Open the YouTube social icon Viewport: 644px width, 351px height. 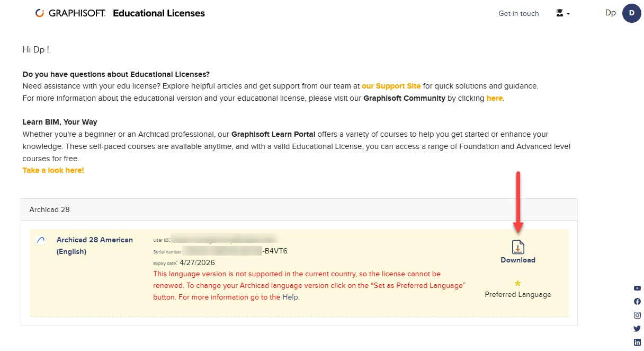coord(637,288)
